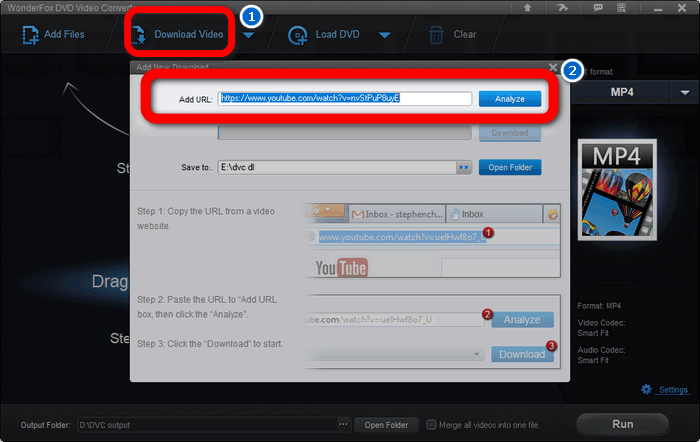Click the Analyze button beside Add URL

tap(510, 99)
